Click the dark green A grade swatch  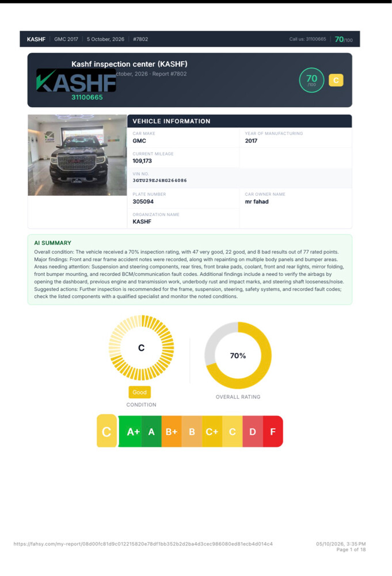(x=151, y=431)
